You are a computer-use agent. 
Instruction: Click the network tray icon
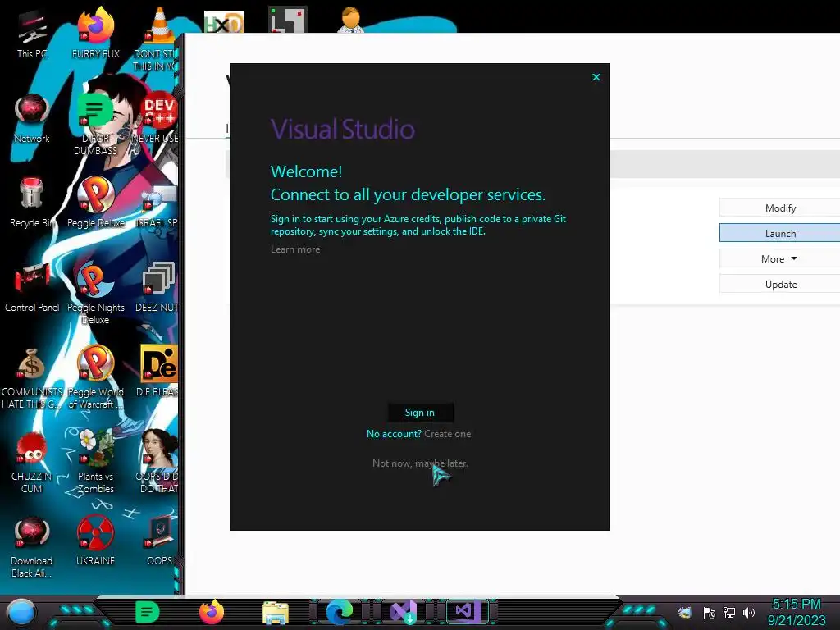[x=729, y=613]
